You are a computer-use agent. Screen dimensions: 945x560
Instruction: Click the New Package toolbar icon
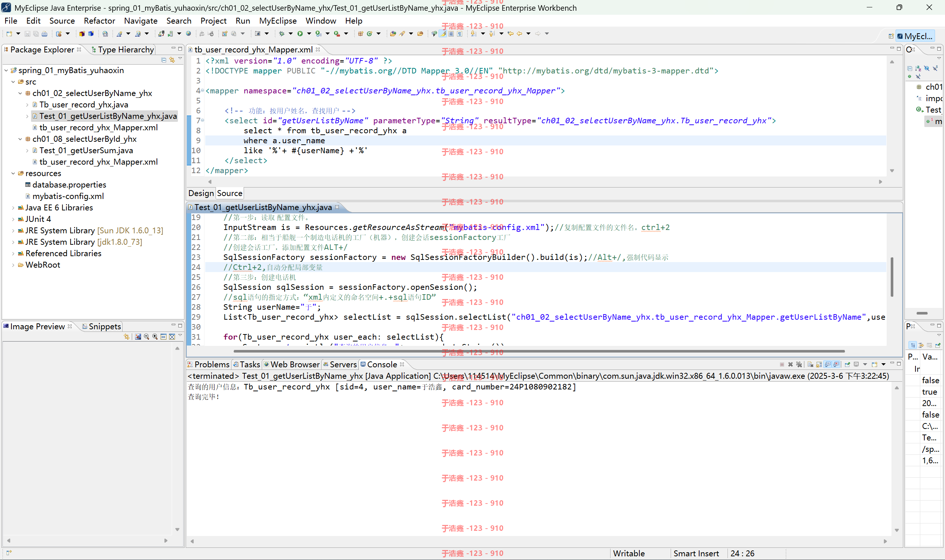click(x=361, y=34)
